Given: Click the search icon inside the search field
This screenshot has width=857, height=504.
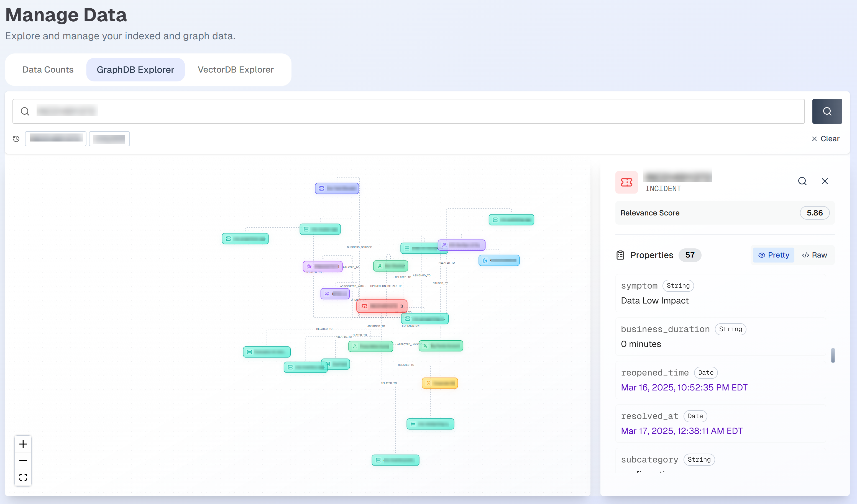Looking at the screenshot, I should pyautogui.click(x=25, y=111).
